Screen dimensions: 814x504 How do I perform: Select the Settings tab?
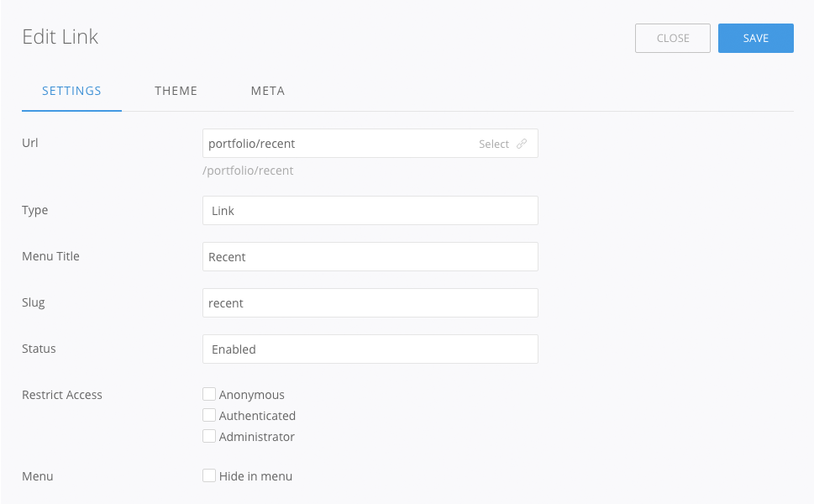click(71, 91)
